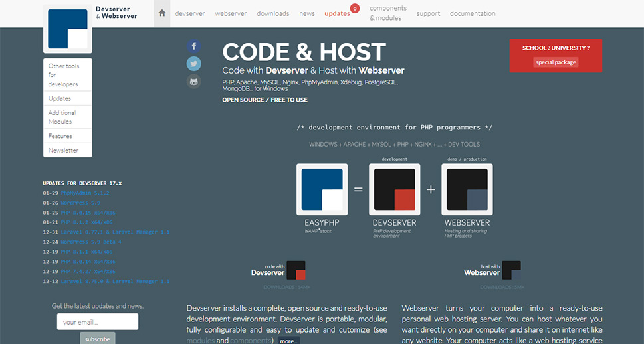Image resolution: width=644 pixels, height=344 pixels.
Task: Click the small 'code with Devserver' logo icon
Action: point(296,270)
